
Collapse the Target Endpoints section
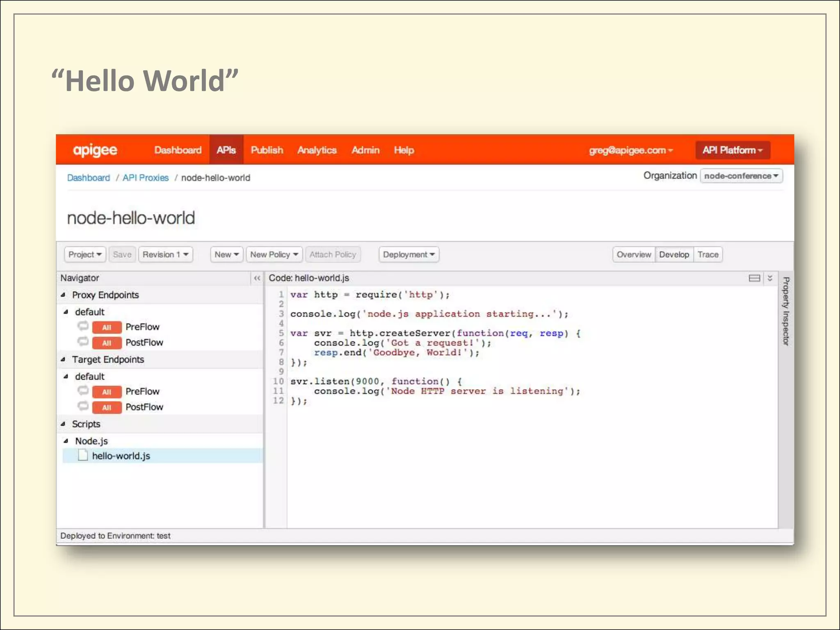pos(63,359)
